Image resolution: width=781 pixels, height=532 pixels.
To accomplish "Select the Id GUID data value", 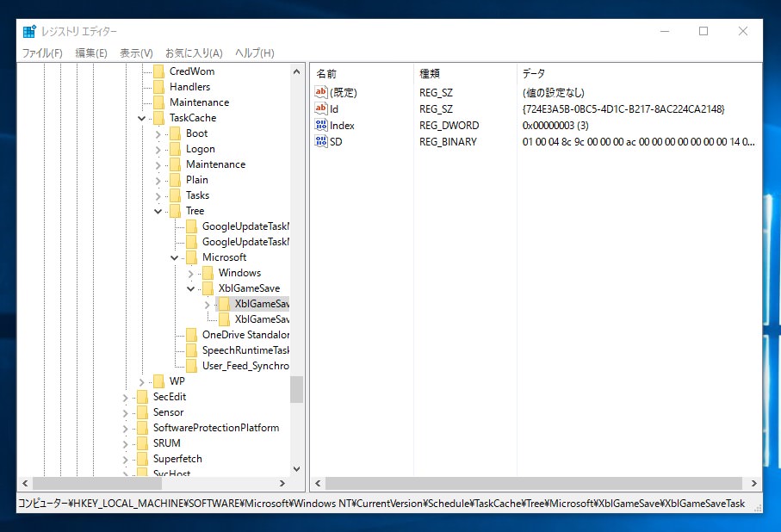I will [623, 108].
